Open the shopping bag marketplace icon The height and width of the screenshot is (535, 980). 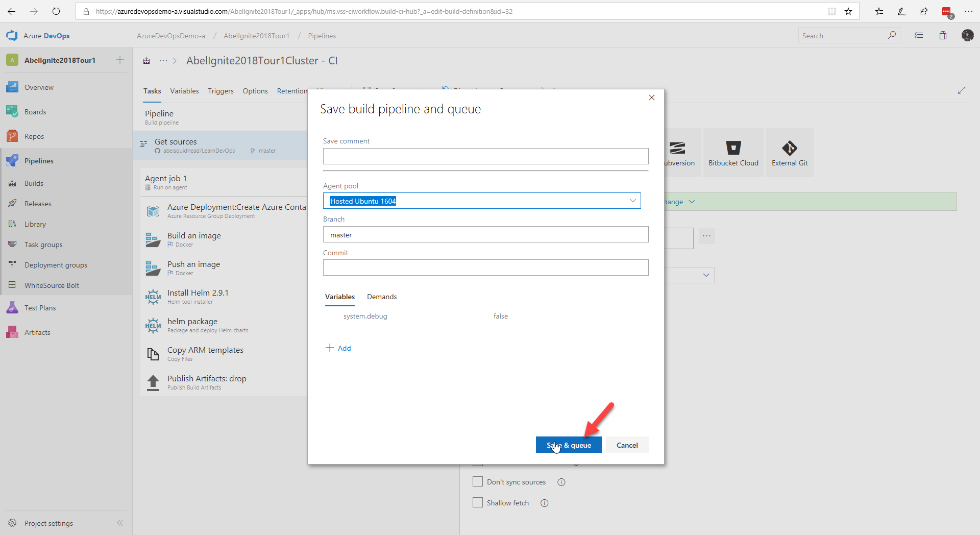click(943, 36)
